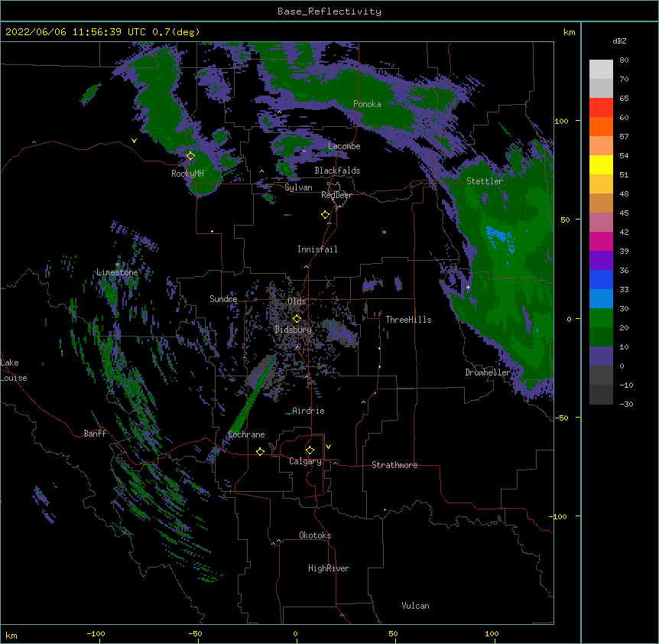Click the Sylvan label
This screenshot has height=644, width=659.
pyautogui.click(x=298, y=187)
